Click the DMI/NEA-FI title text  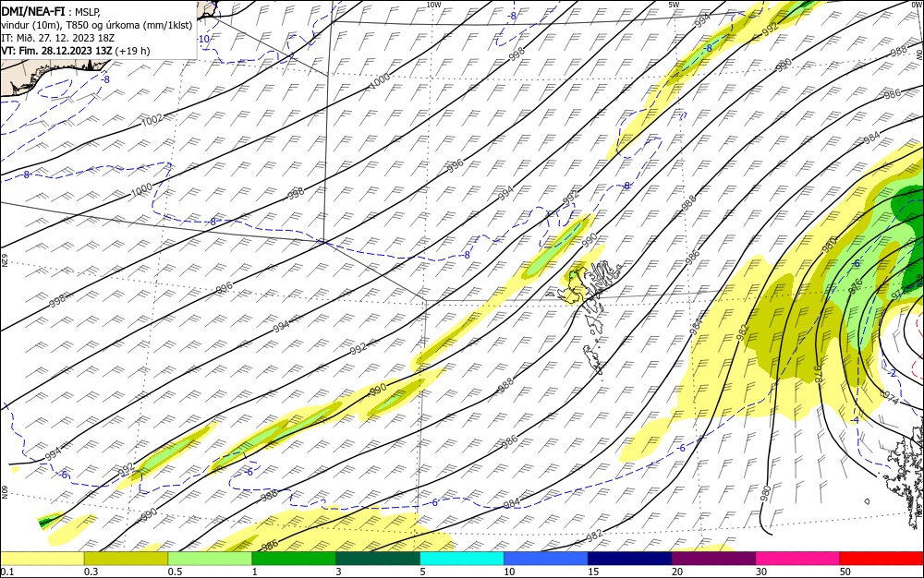33,10
